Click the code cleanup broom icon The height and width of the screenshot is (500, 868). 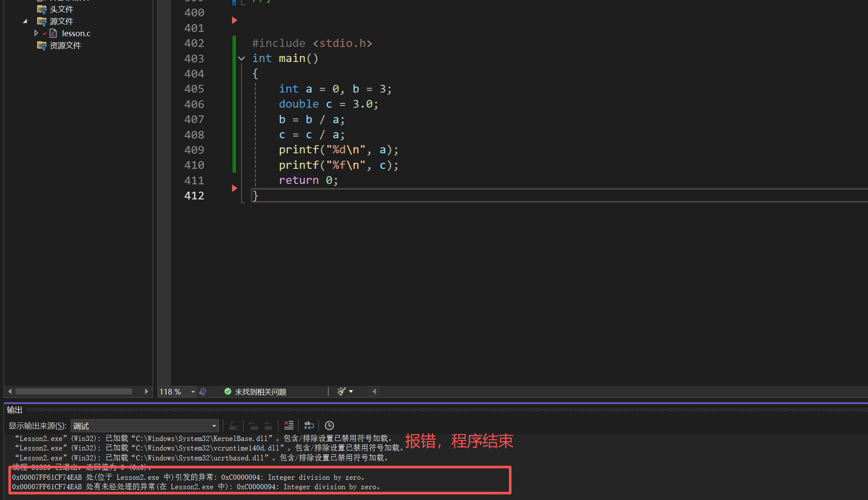click(x=341, y=391)
